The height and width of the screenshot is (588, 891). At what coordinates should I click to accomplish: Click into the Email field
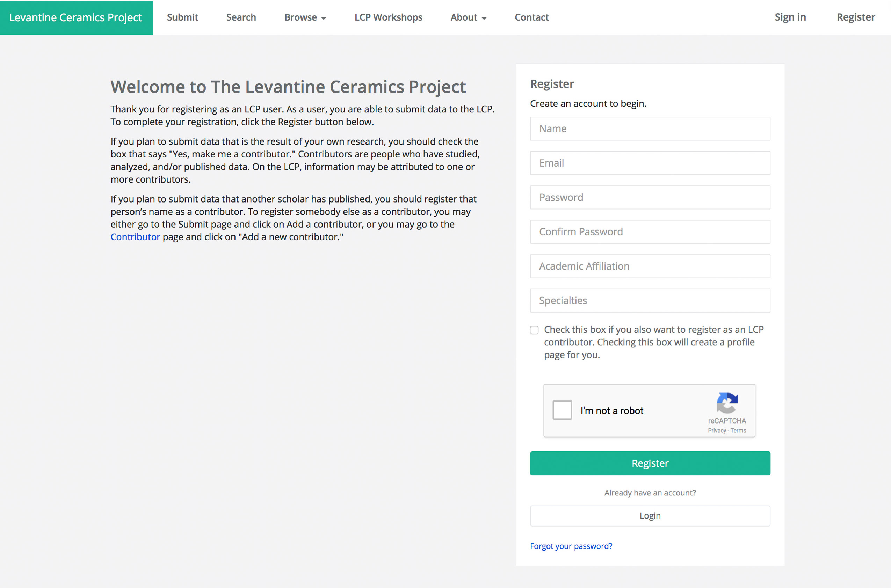click(650, 163)
